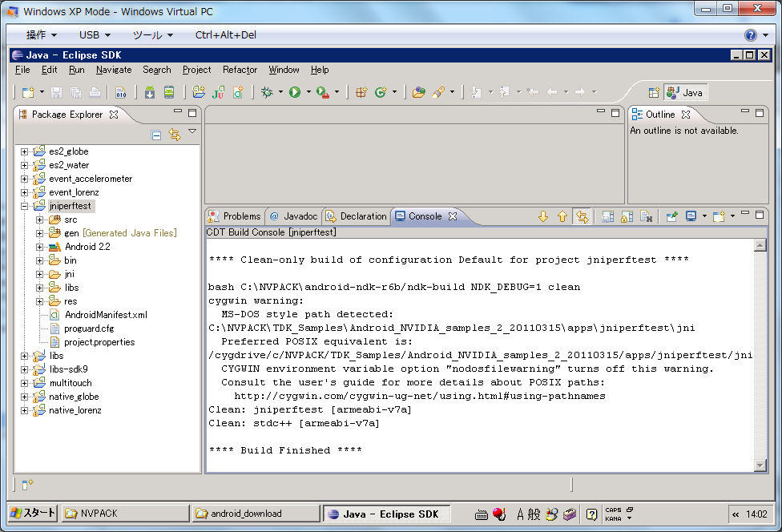
Task: Open the File menu
Action: (x=22, y=70)
